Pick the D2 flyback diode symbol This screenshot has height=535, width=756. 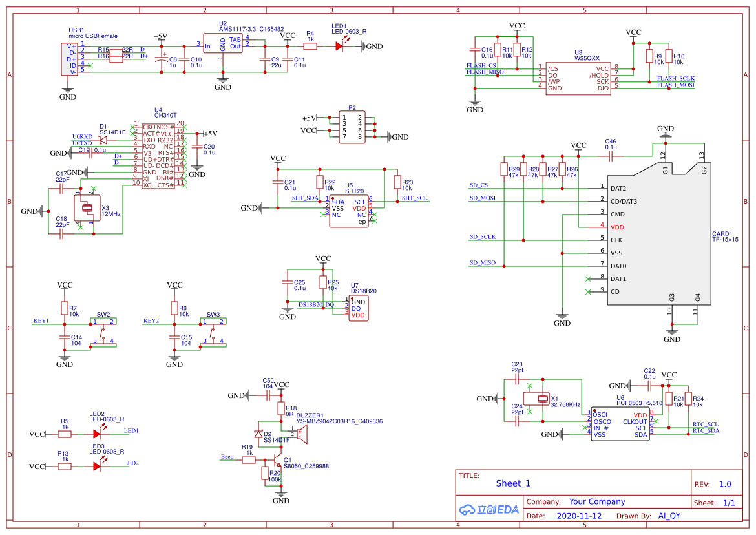pos(258,434)
